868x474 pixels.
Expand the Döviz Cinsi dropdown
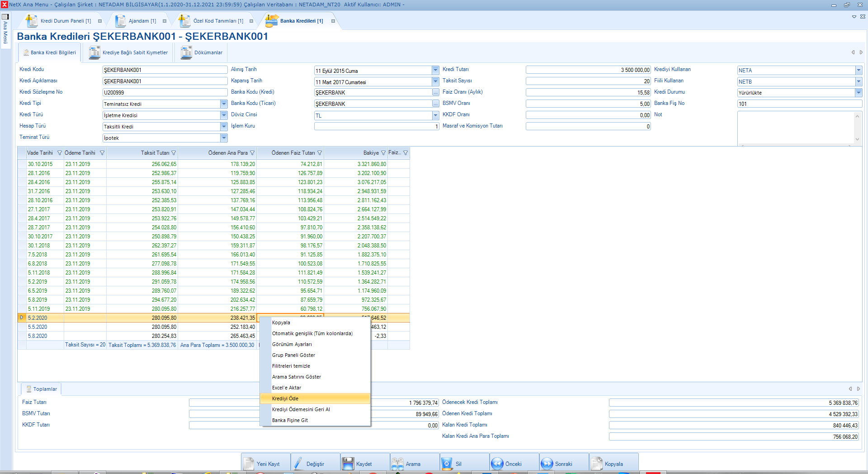point(435,115)
